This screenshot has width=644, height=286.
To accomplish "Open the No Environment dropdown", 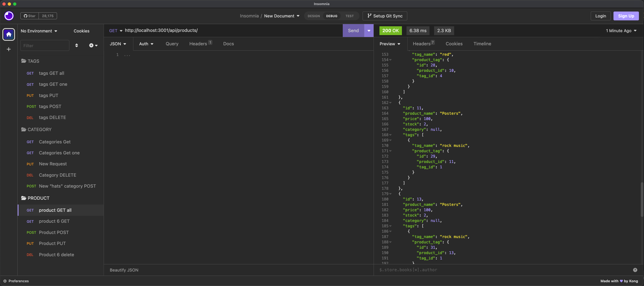I will pyautogui.click(x=39, y=31).
